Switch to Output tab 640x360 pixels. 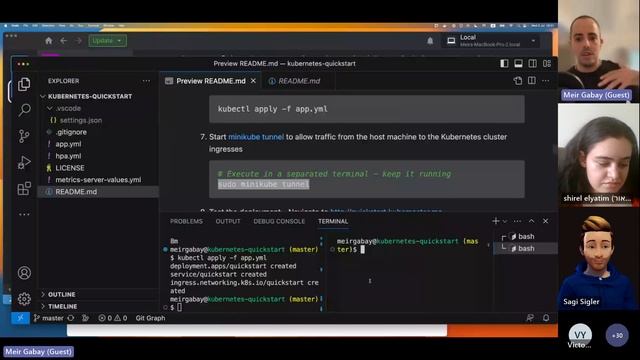pos(228,221)
